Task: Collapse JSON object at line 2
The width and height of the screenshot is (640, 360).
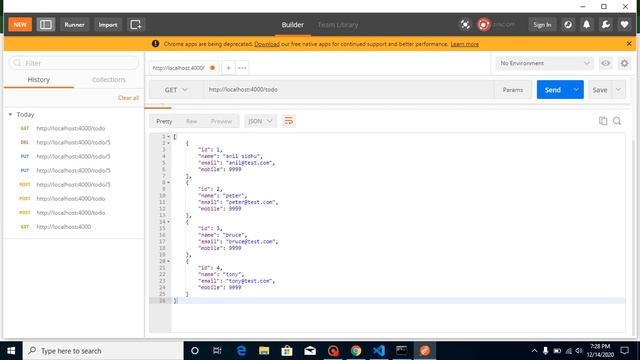Action: pyautogui.click(x=168, y=143)
